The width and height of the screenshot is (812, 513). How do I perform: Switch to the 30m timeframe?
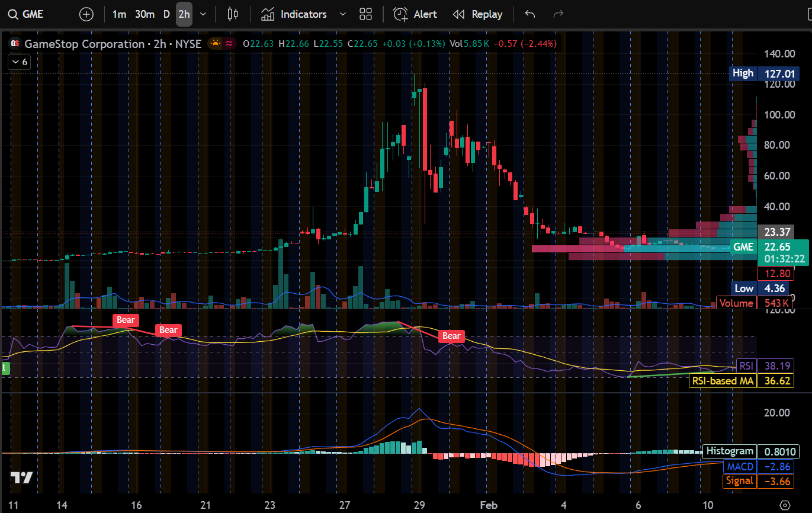[145, 14]
